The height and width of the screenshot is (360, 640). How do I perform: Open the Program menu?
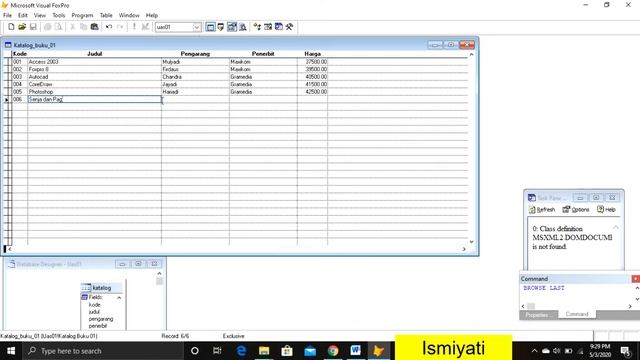82,16
